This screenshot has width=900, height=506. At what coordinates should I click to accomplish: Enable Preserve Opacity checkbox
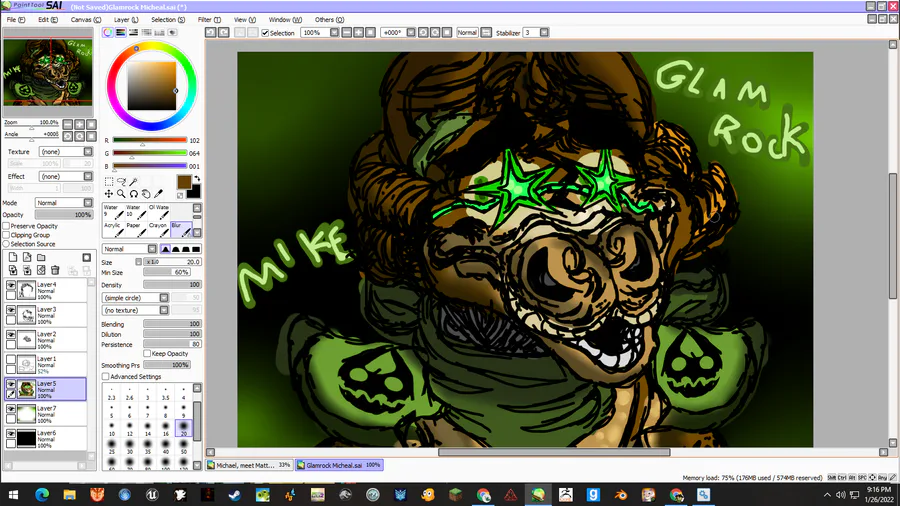click(6, 226)
